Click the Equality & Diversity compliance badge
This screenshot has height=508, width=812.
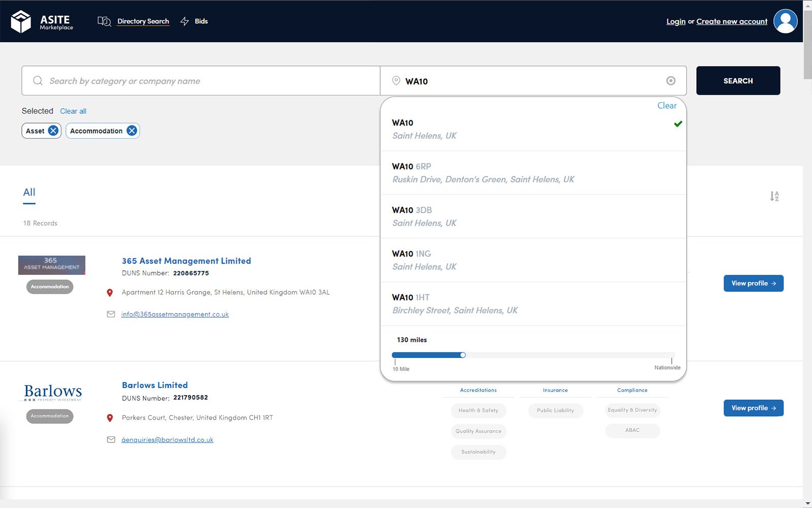632,410
